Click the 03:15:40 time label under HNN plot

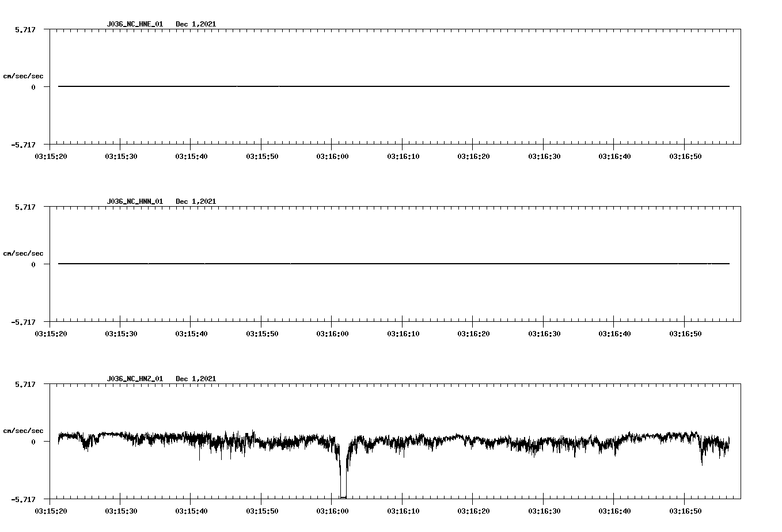tap(192, 334)
